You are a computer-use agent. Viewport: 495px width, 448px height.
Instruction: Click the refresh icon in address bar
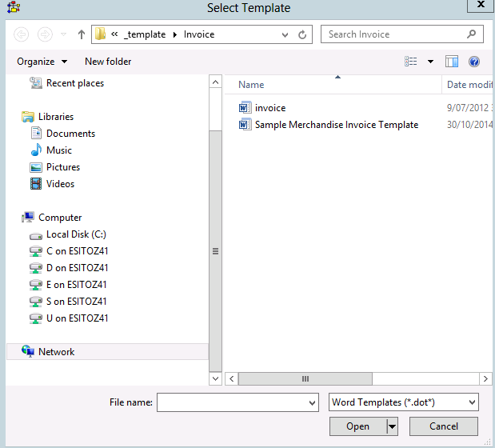click(302, 34)
